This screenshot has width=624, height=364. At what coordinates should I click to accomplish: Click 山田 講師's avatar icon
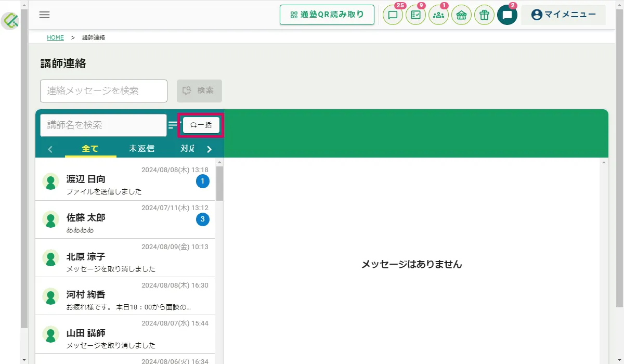(50, 334)
